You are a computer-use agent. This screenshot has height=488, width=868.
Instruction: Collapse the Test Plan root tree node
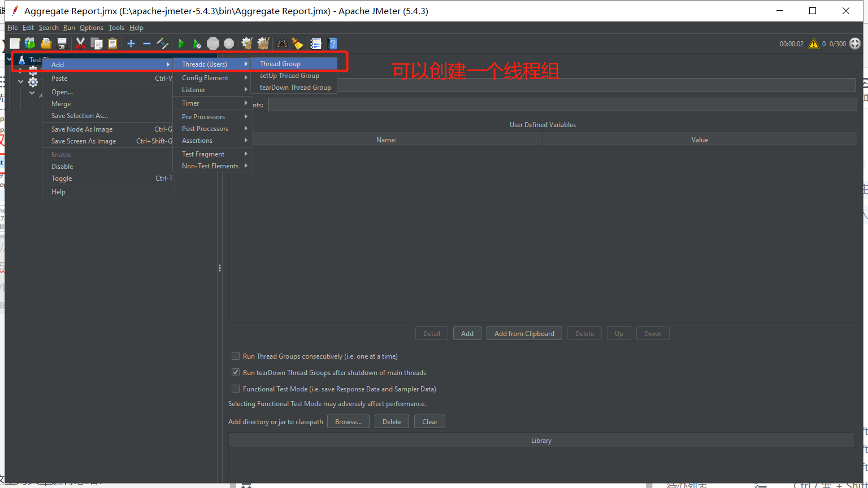point(10,59)
